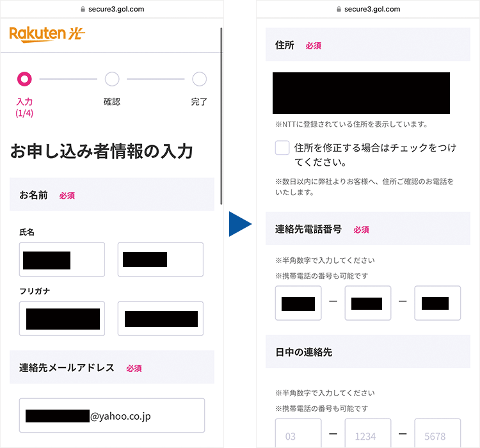Click 必須 badge next to 連絡先メールアドレス
This screenshot has width=480, height=448.
coord(134,368)
